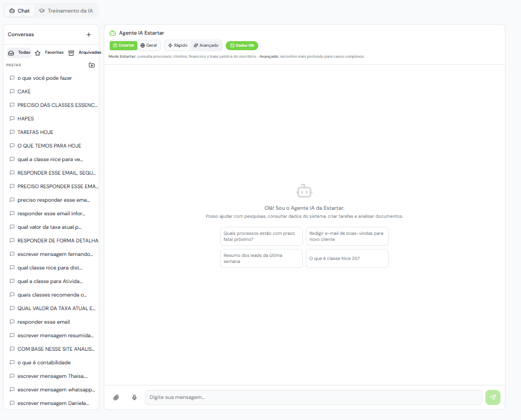Viewport: 521px width, 420px height.
Task: Choose the O que é classe Nice 35 suggestion
Action: (x=347, y=258)
